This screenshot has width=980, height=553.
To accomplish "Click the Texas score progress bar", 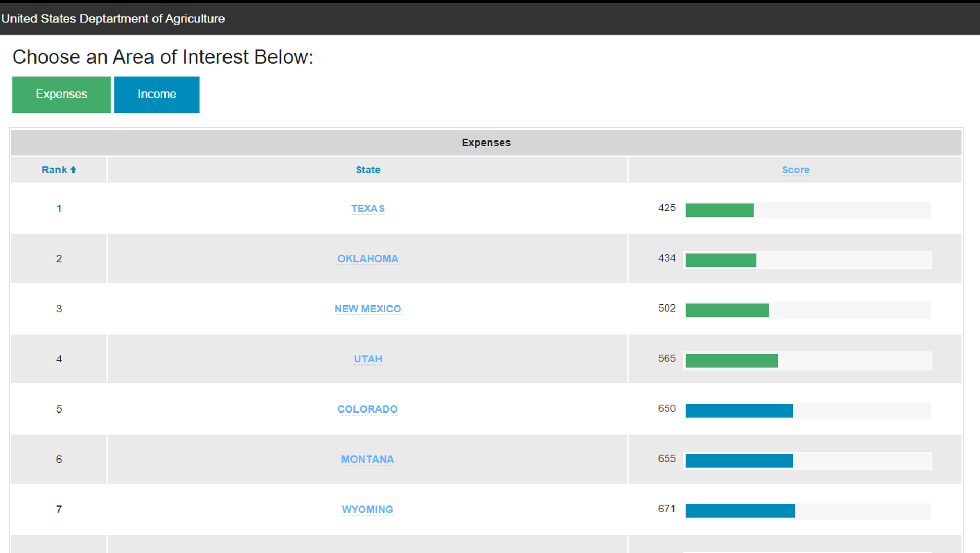I will tap(808, 210).
